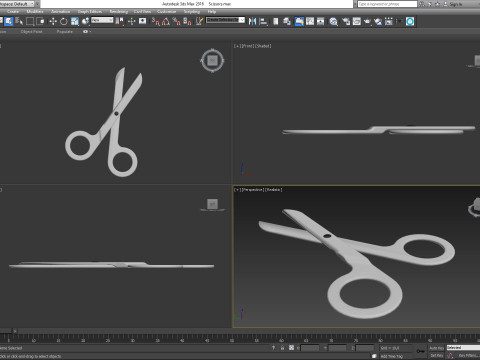Click ViewCube in bottom-left viewport

(x=212, y=204)
